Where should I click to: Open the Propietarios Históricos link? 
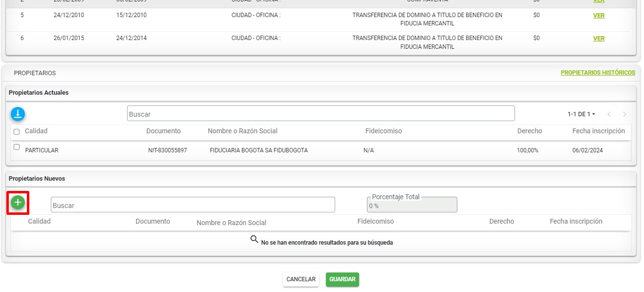pos(598,73)
